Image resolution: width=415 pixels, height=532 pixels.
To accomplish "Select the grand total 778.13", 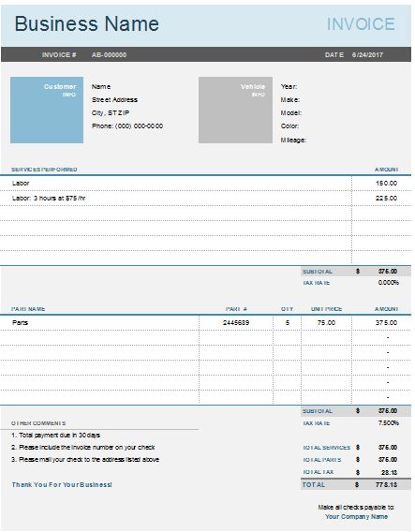I will [x=386, y=484].
